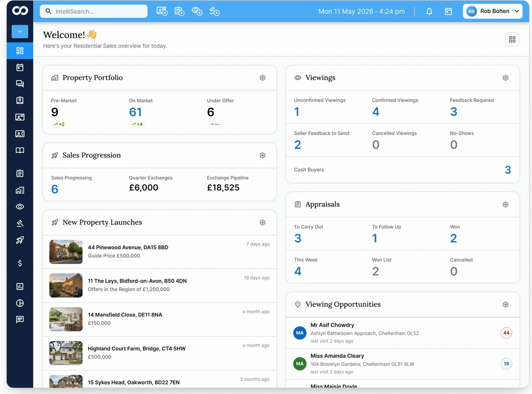Open Property Portfolio settings gear
The width and height of the screenshot is (532, 394).
click(262, 78)
